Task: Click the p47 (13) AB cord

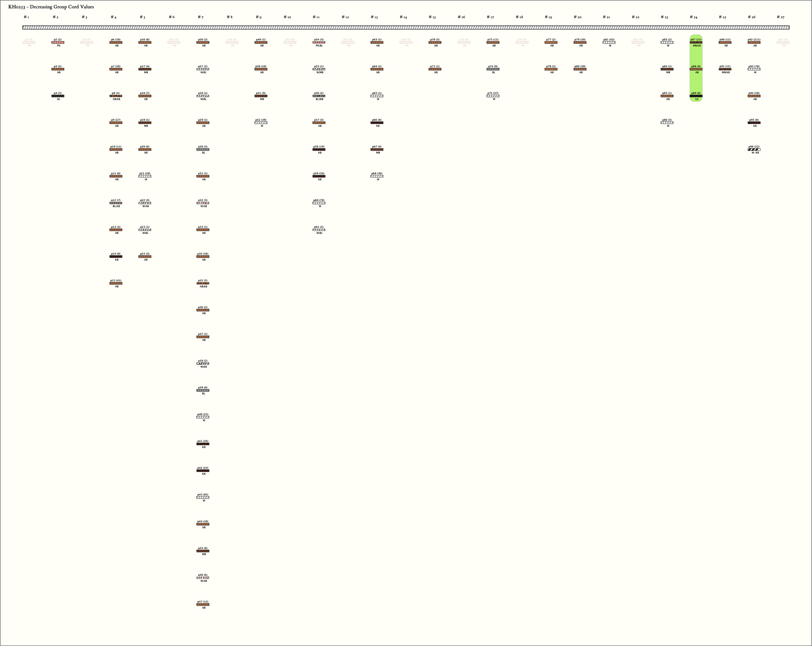Action: tap(203, 604)
